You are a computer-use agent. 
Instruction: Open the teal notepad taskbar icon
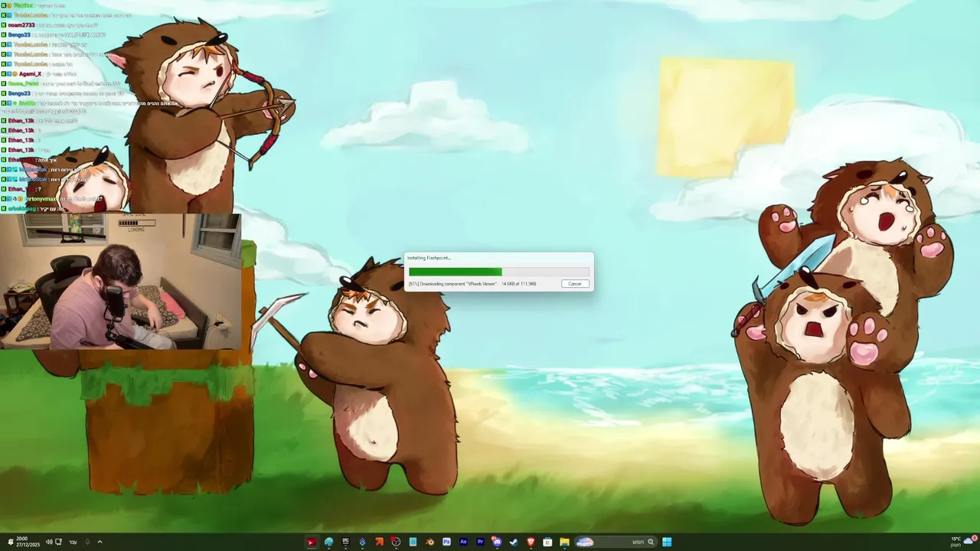point(413,542)
